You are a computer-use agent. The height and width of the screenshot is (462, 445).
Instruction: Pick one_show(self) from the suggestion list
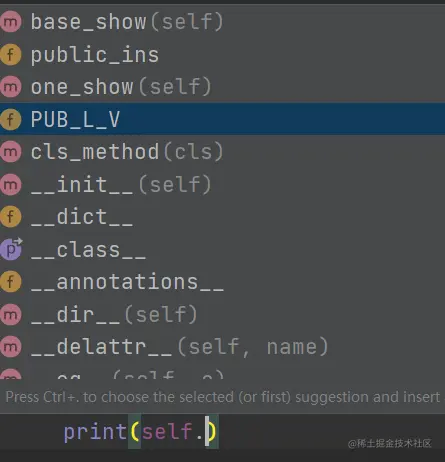click(x=222, y=87)
